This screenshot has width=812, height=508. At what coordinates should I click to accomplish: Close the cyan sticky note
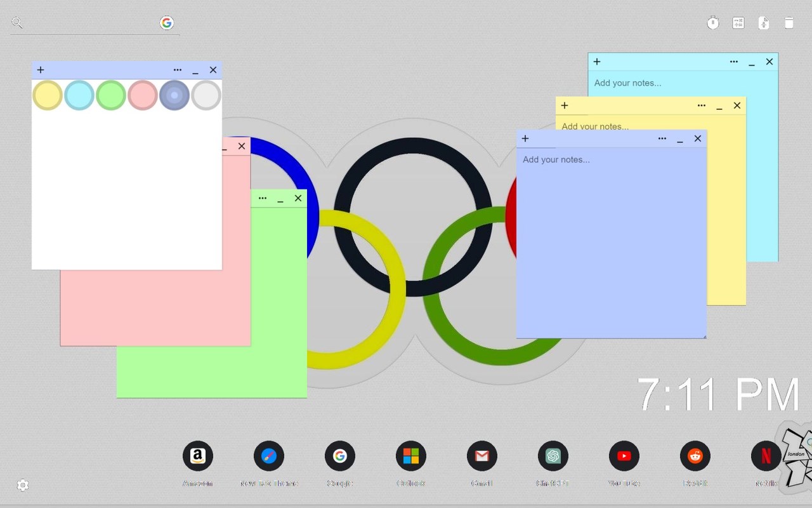(769, 62)
